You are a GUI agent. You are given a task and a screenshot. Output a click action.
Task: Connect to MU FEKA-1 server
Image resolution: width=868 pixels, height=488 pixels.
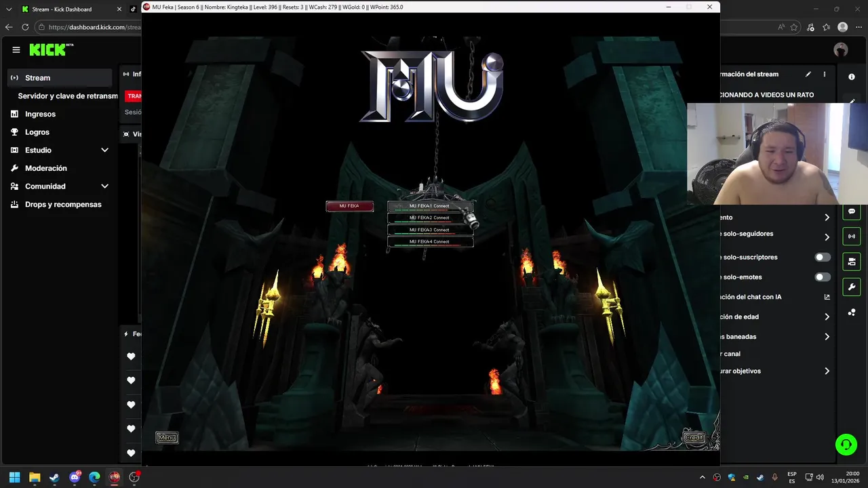(430, 206)
